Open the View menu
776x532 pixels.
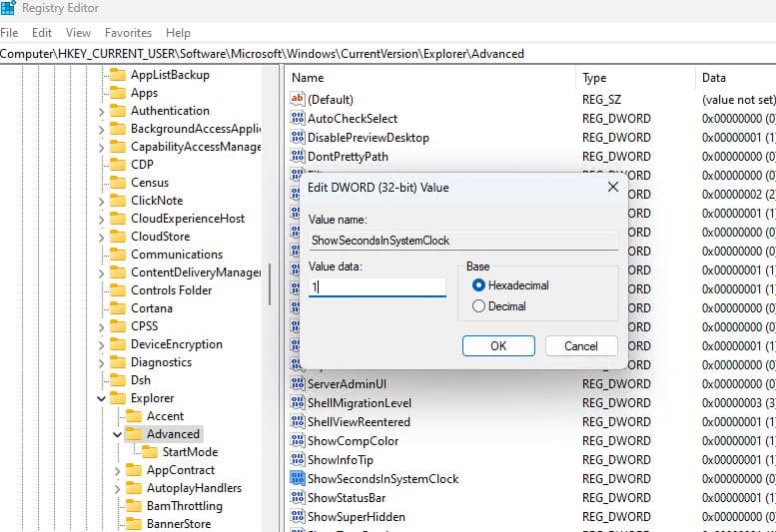click(x=78, y=33)
